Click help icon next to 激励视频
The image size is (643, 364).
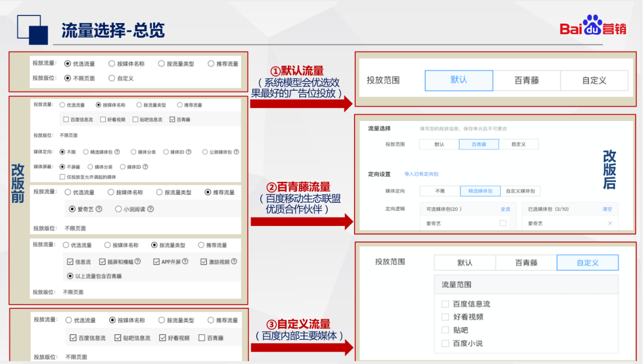pyautogui.click(x=234, y=262)
